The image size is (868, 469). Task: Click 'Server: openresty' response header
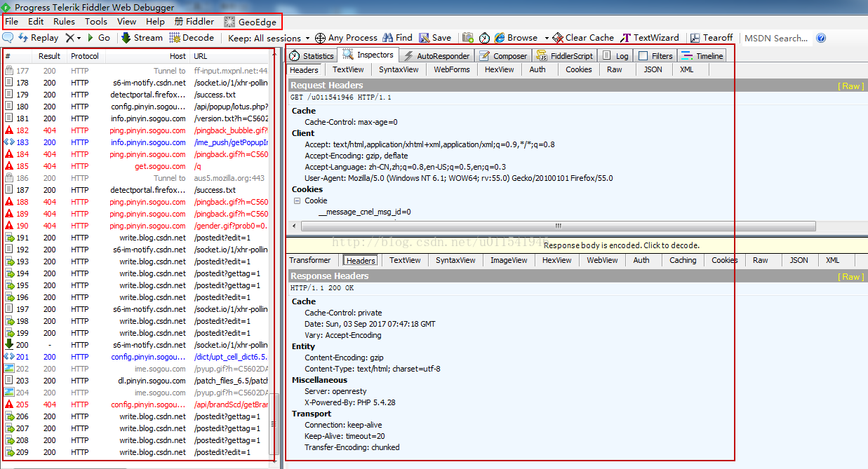(x=335, y=391)
